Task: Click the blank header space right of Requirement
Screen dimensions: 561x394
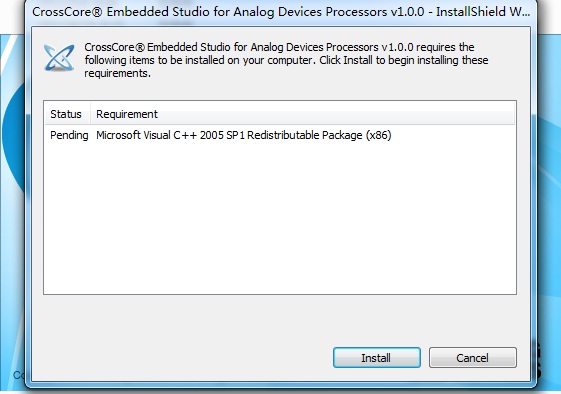Action: (x=336, y=114)
